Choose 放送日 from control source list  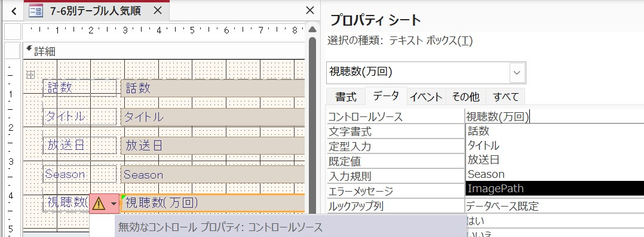[554, 160]
